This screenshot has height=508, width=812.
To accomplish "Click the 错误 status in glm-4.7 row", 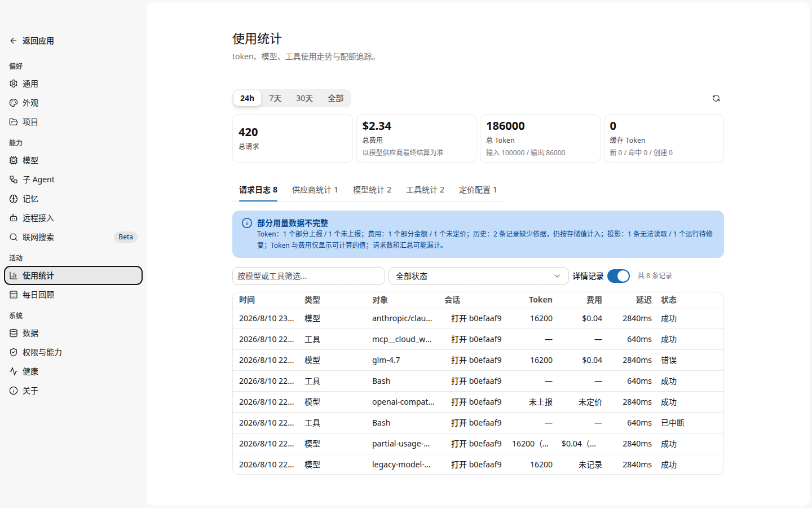I will 669,360.
